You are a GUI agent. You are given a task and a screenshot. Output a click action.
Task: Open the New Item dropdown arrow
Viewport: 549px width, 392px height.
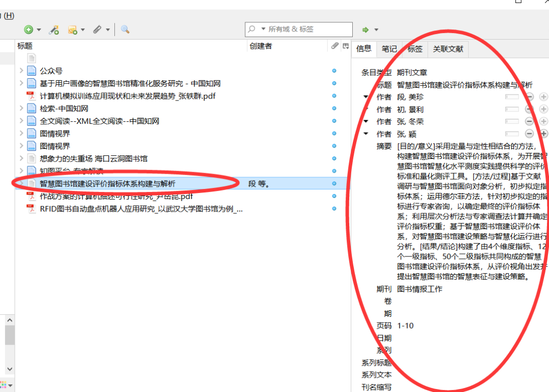pos(39,30)
